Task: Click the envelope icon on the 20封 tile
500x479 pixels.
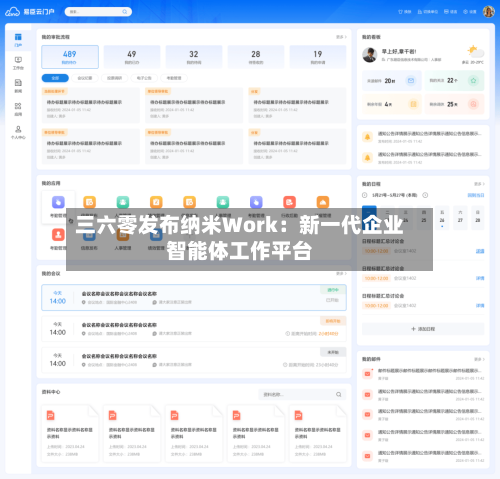Action: click(411, 81)
